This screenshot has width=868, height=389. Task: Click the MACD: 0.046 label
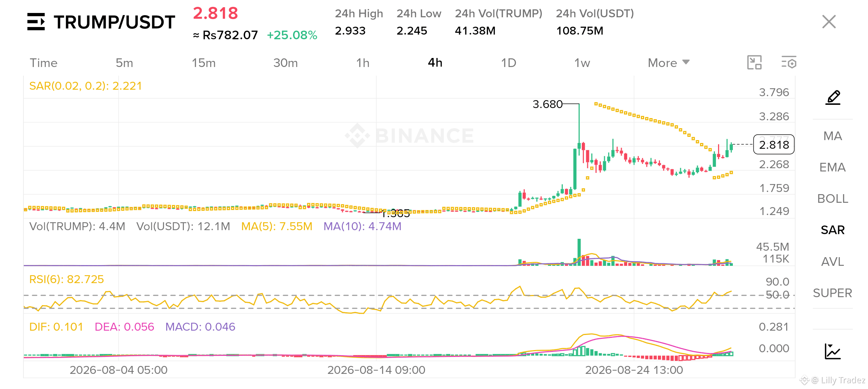coord(200,327)
